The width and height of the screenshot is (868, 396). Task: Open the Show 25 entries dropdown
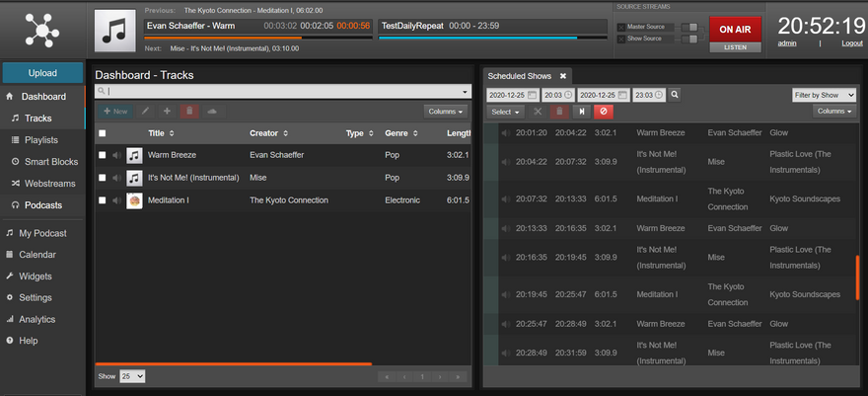click(132, 376)
